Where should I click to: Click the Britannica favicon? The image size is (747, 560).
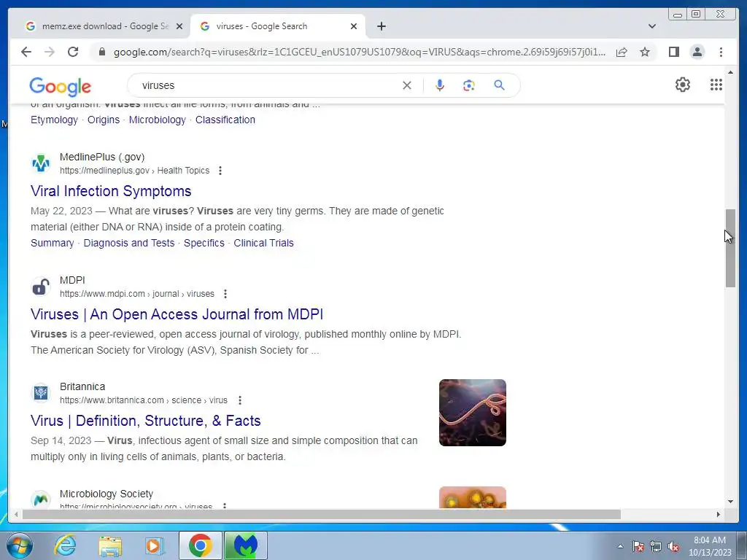(x=41, y=393)
